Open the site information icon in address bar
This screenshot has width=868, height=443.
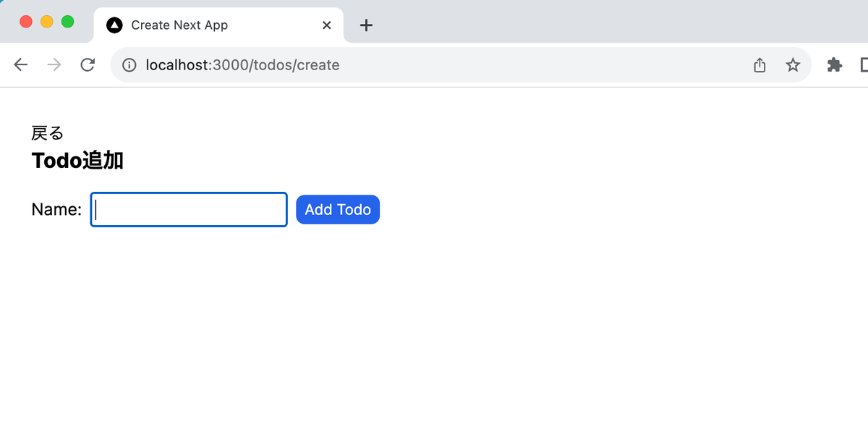(129, 64)
